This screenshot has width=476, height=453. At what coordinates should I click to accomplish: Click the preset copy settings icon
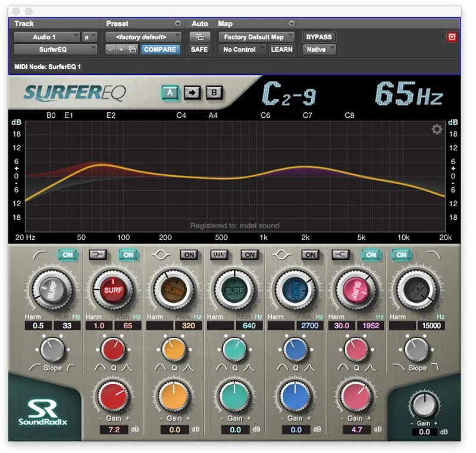pyautogui.click(x=132, y=49)
